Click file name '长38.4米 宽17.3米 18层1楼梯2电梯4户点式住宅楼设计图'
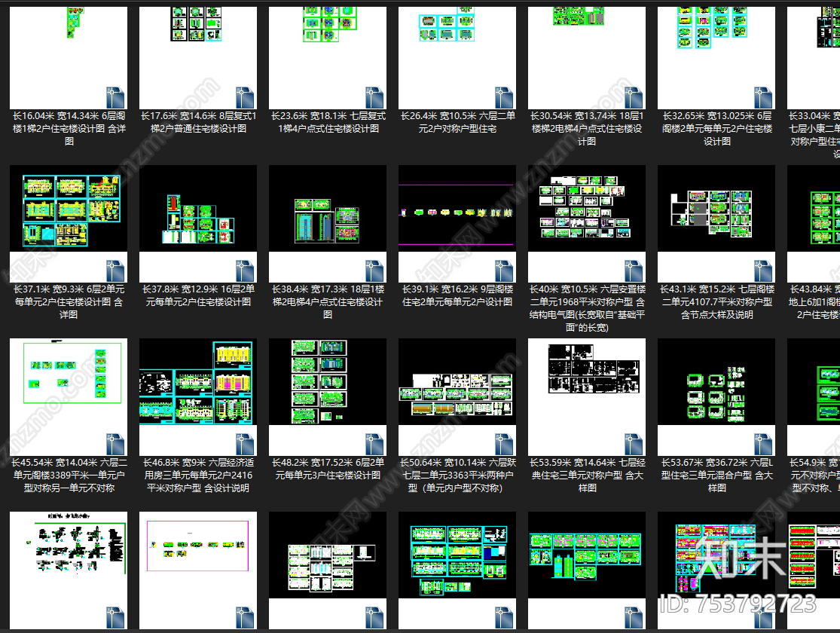The image size is (840, 633). [328, 301]
